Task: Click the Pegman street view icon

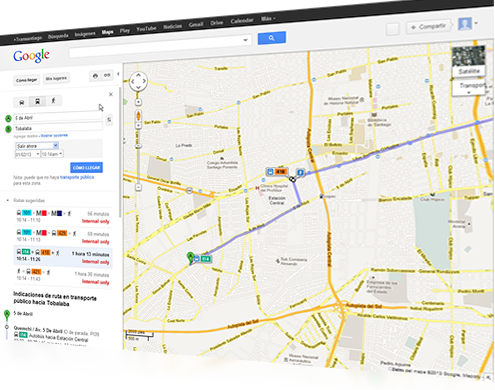Action: pos(138,116)
